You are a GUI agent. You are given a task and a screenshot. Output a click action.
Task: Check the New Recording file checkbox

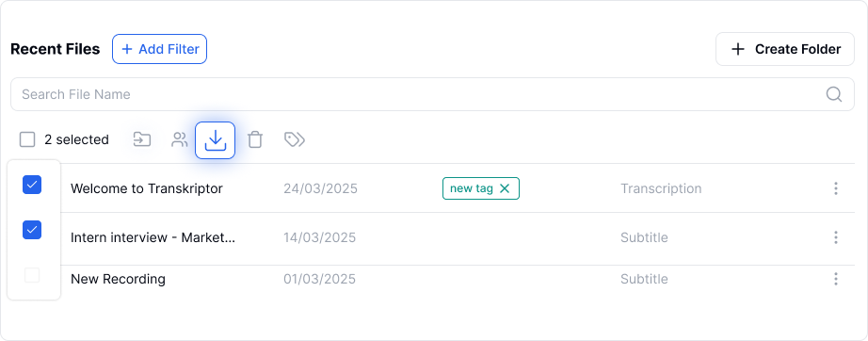click(32, 274)
